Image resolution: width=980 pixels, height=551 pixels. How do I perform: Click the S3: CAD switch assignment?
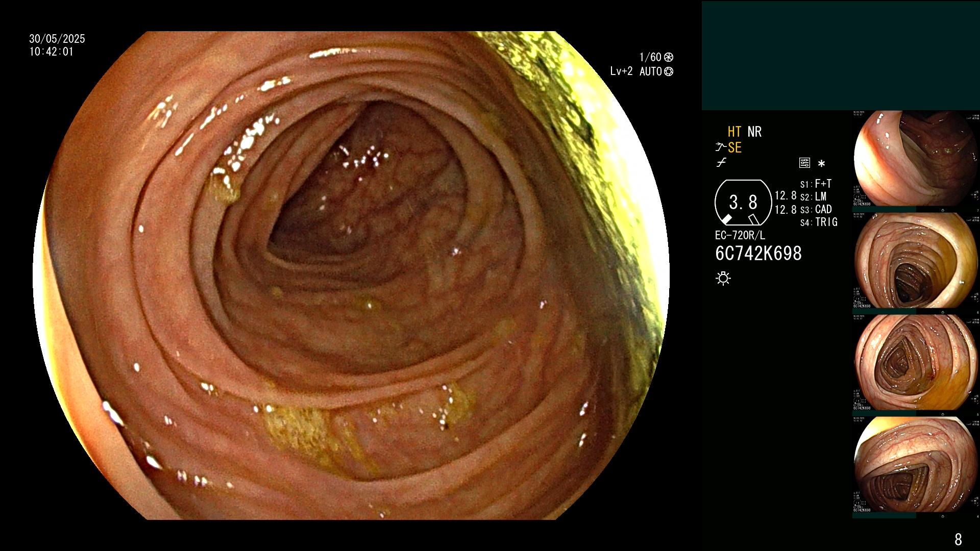tap(816, 209)
